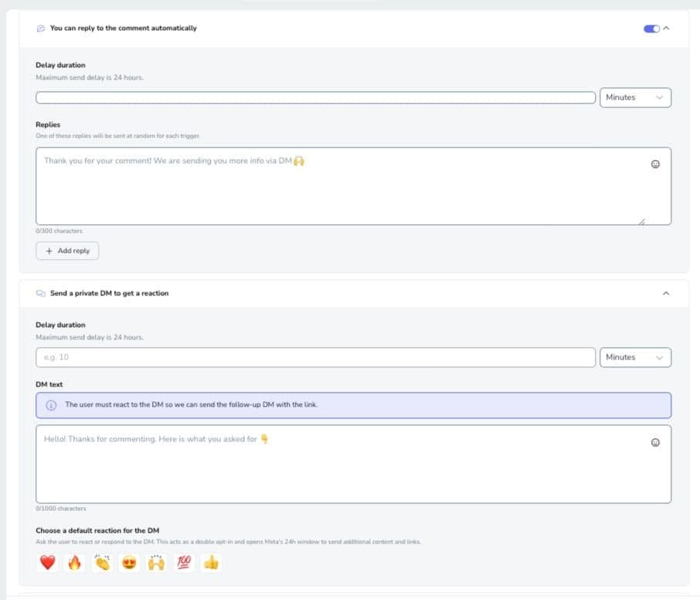700x600 pixels.
Task: Click the 'Replies' label
Action: pyautogui.click(x=48, y=124)
